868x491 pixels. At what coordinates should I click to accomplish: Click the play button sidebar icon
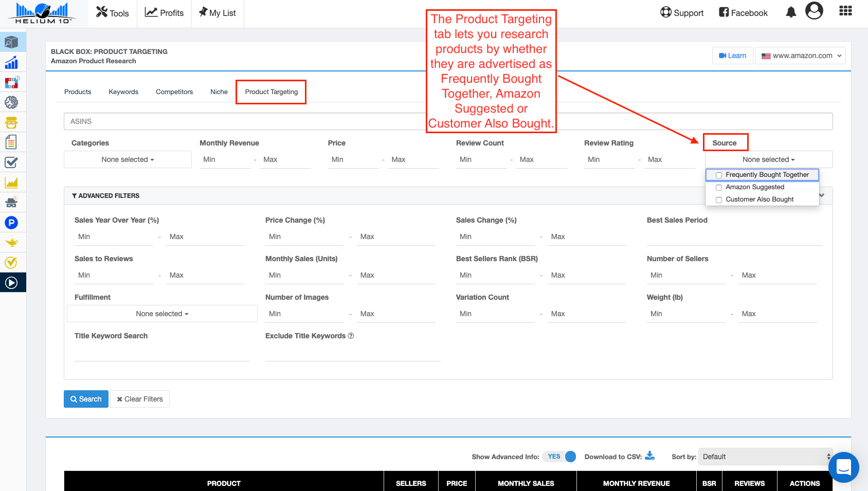coord(11,283)
